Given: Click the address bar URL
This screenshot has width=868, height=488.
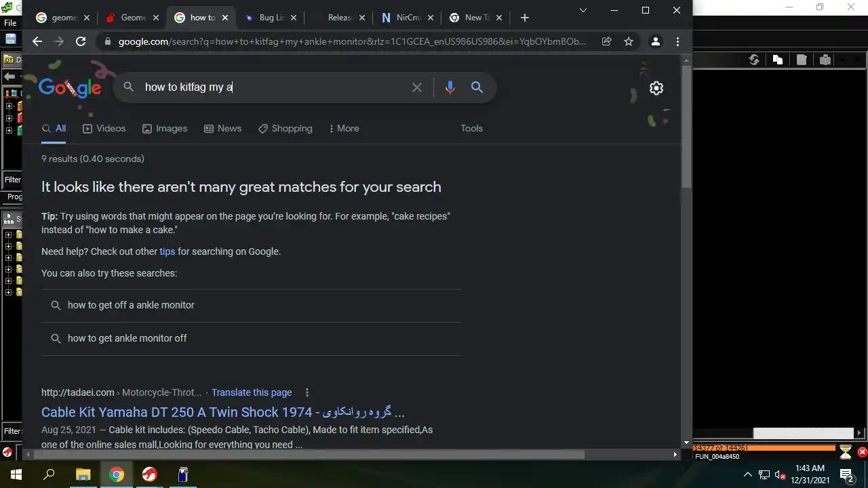Looking at the screenshot, I should coord(352,41).
